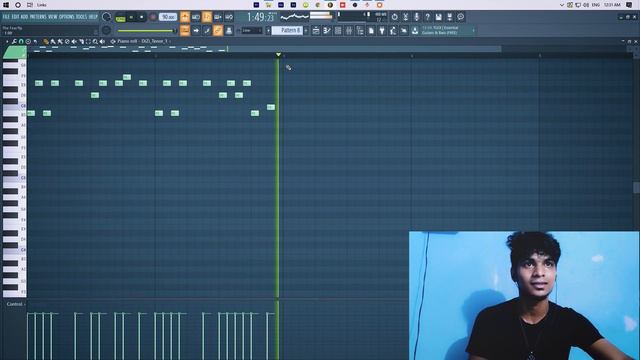640x360 pixels.
Task: Click the tempo field showing 90
Action: (168, 17)
